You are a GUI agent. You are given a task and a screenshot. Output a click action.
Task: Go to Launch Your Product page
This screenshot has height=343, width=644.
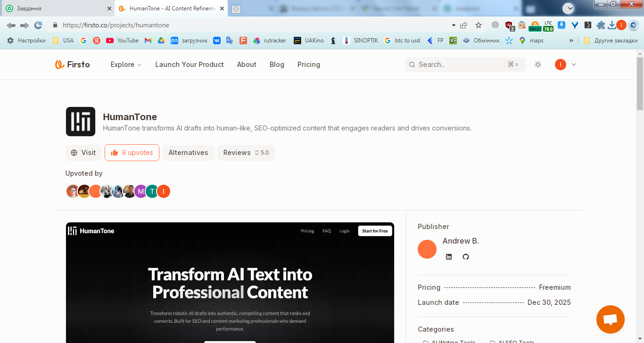click(190, 65)
